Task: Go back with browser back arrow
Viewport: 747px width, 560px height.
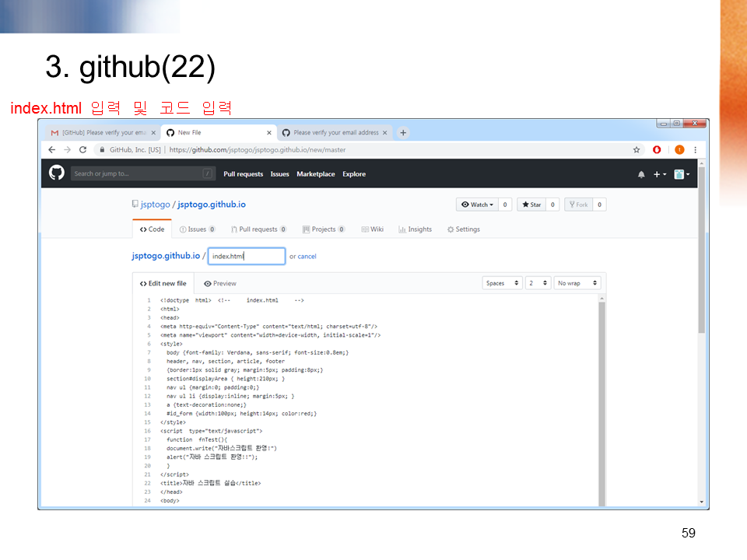Action: coord(52,149)
